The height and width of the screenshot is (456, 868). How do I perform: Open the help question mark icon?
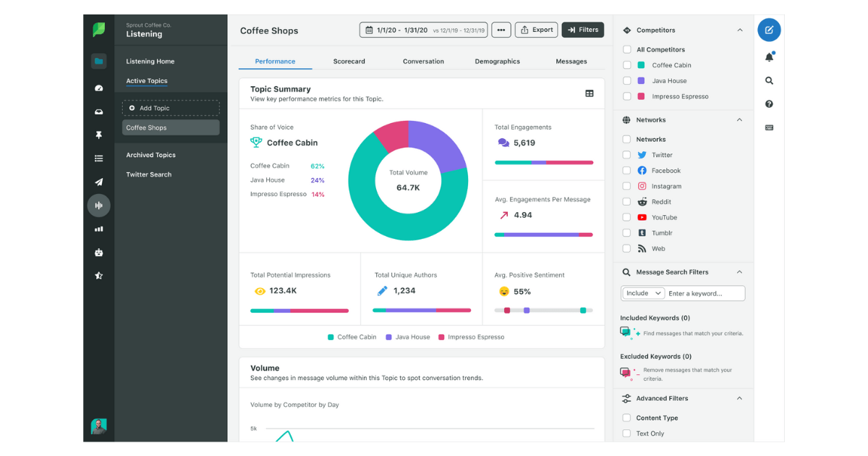[x=769, y=104]
